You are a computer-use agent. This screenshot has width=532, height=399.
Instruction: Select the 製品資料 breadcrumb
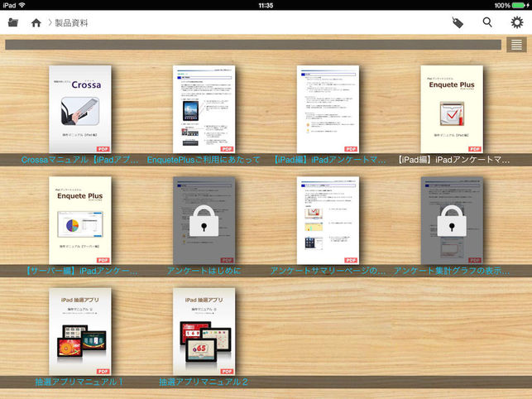pos(71,22)
